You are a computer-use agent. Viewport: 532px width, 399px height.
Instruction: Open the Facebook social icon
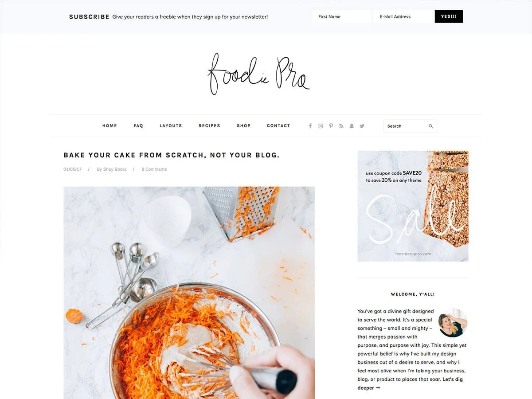310,126
